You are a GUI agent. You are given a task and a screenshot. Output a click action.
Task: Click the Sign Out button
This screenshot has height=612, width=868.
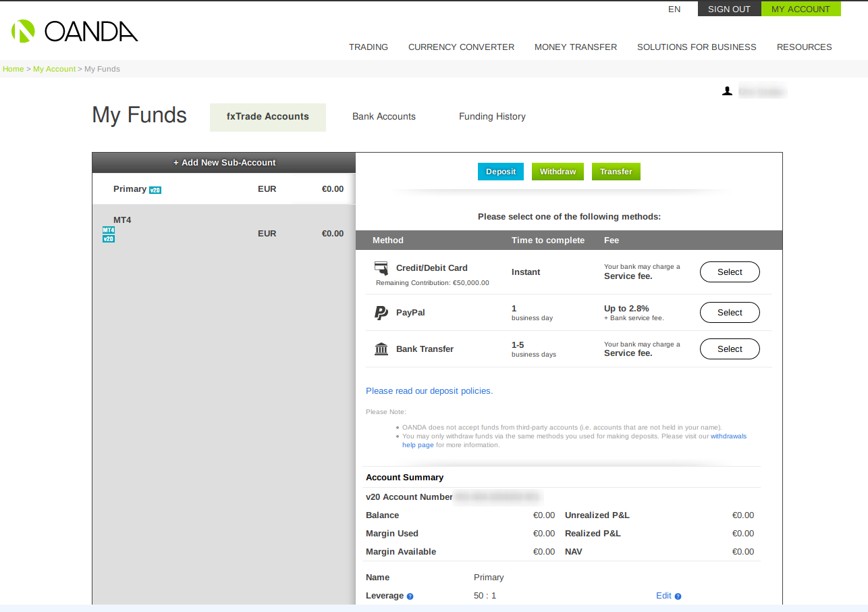(x=729, y=9)
